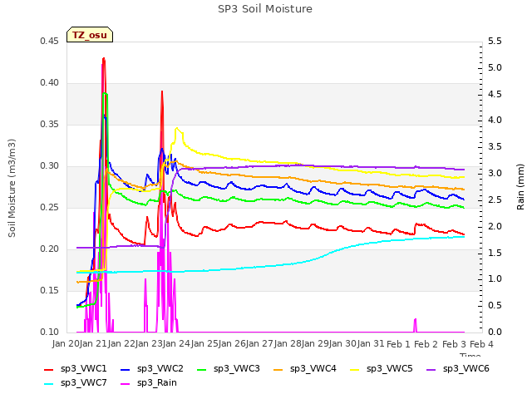The height and width of the screenshot is (399, 532).
Task: Click the Jan 29 date label
Action: [x=316, y=344]
